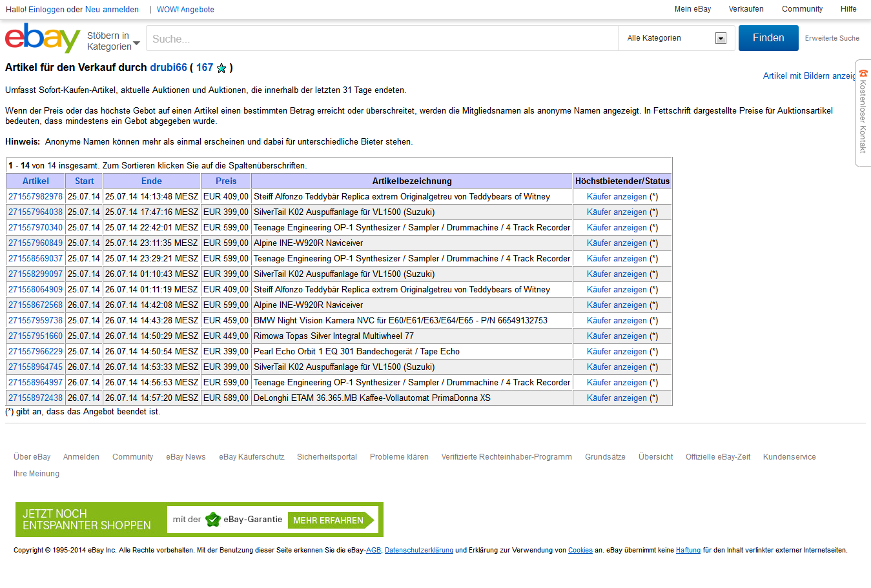Viewport: 871px width, 588px height.
Task: Click the text Rimowa Topas Silver Integral Multiwheel 77
Action: click(x=334, y=336)
